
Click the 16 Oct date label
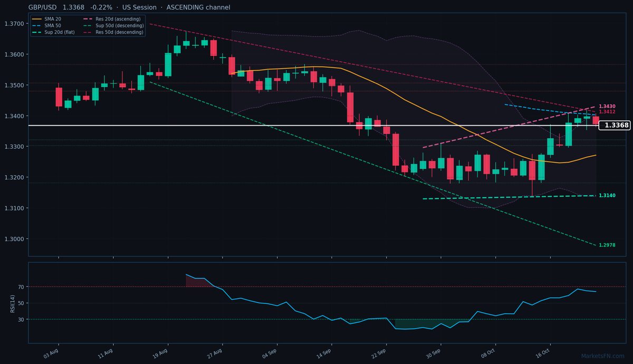[543, 353]
